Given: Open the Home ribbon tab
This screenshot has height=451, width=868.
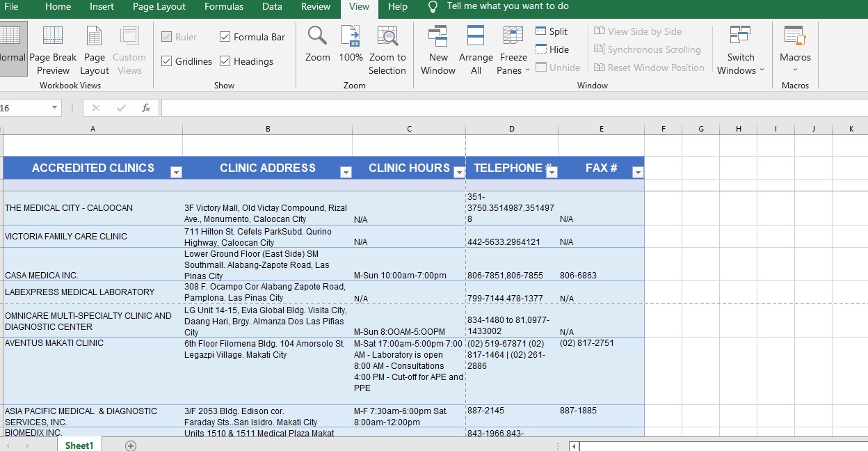Looking at the screenshot, I should click(58, 7).
